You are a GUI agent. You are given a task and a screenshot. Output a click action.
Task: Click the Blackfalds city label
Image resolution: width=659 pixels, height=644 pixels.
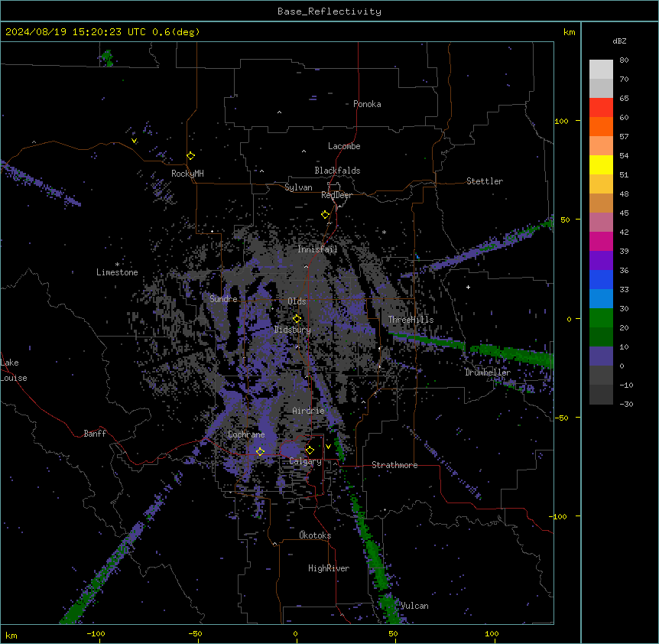(x=337, y=171)
